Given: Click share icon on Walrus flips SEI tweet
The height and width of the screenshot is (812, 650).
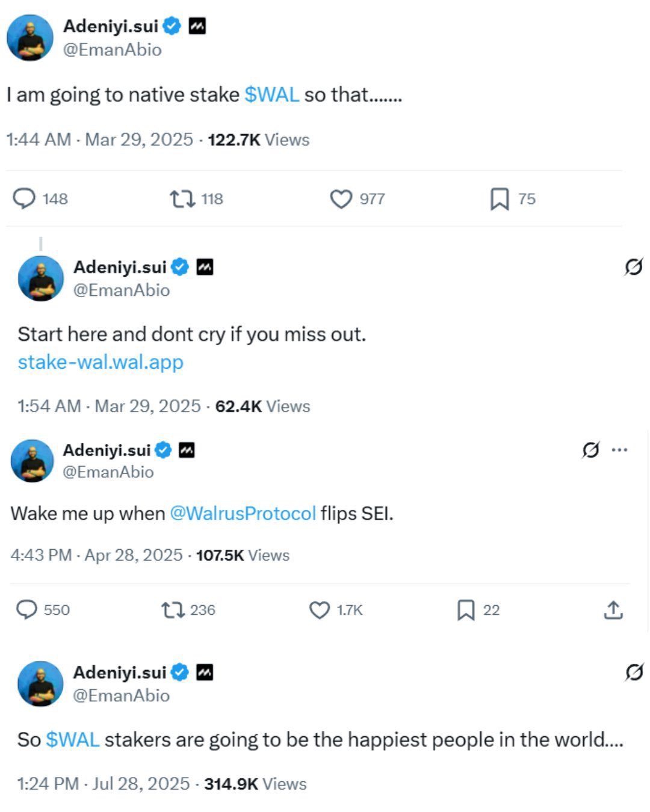Looking at the screenshot, I should click(613, 610).
